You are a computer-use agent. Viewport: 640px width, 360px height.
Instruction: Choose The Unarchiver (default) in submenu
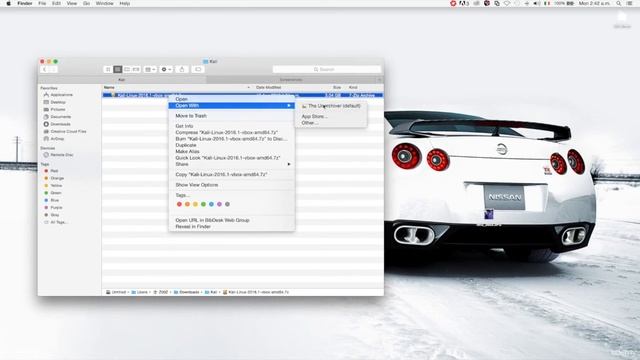pos(331,106)
